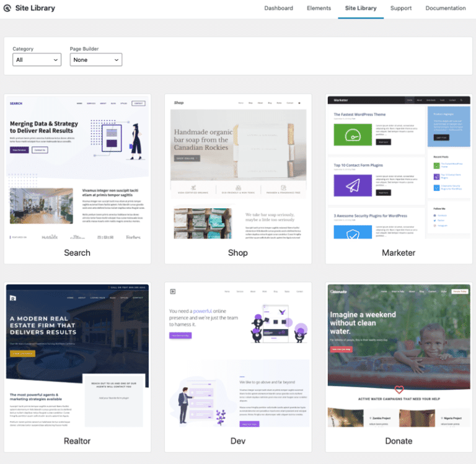Open the Documentation tab

pos(446,9)
